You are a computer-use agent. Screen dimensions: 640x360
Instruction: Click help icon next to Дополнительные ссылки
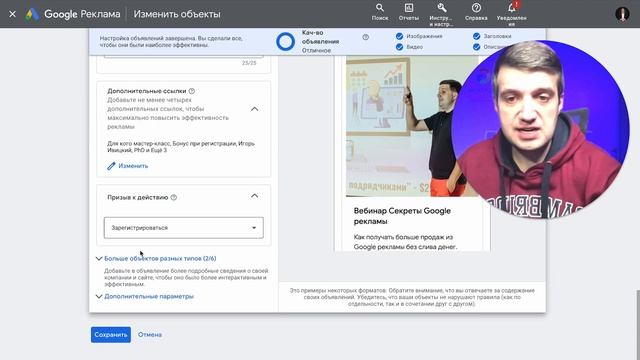point(191,91)
